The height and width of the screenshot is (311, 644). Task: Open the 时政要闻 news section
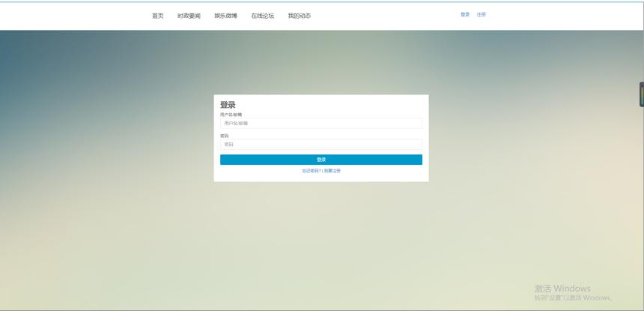[189, 16]
